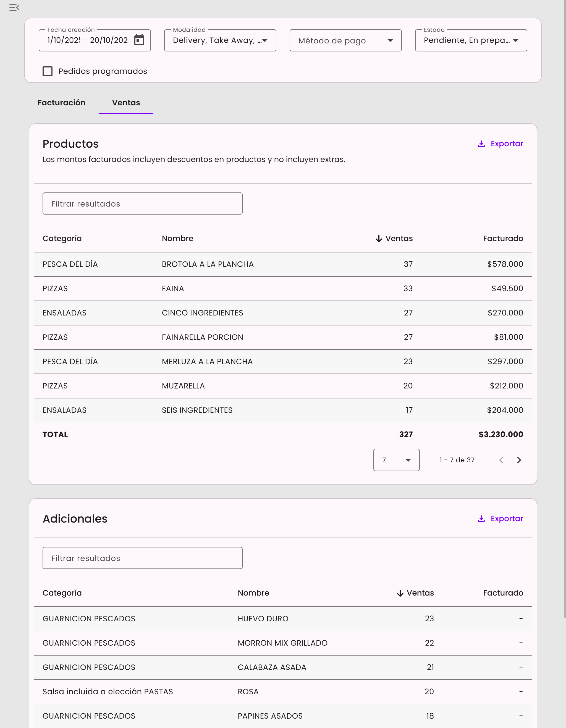Open the Estado filter dropdown

(470, 40)
